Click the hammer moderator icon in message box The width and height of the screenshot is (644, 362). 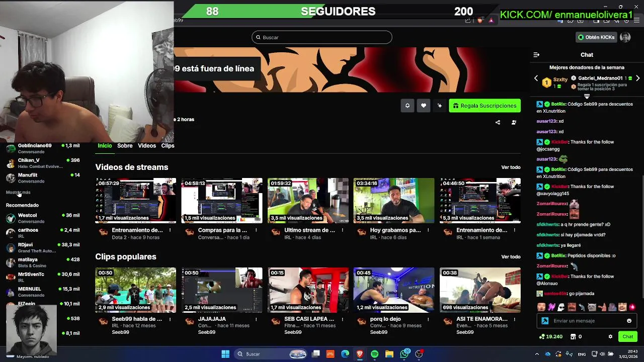click(545, 321)
